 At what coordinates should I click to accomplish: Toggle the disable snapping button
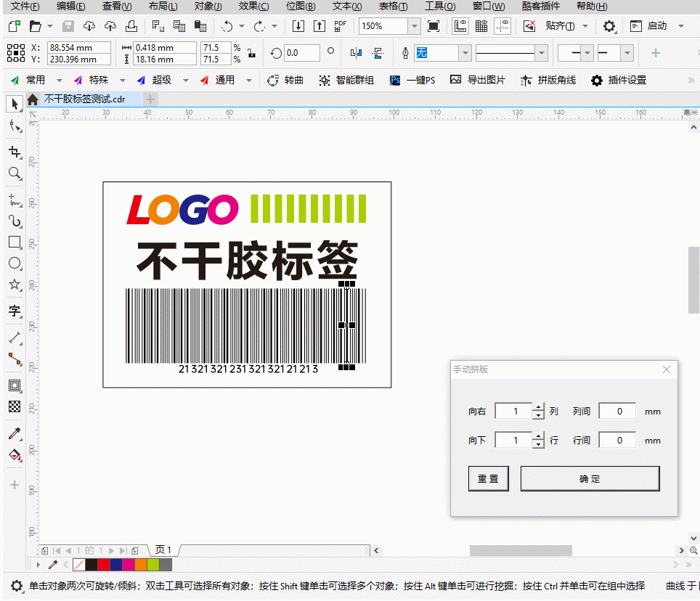pos(529,26)
